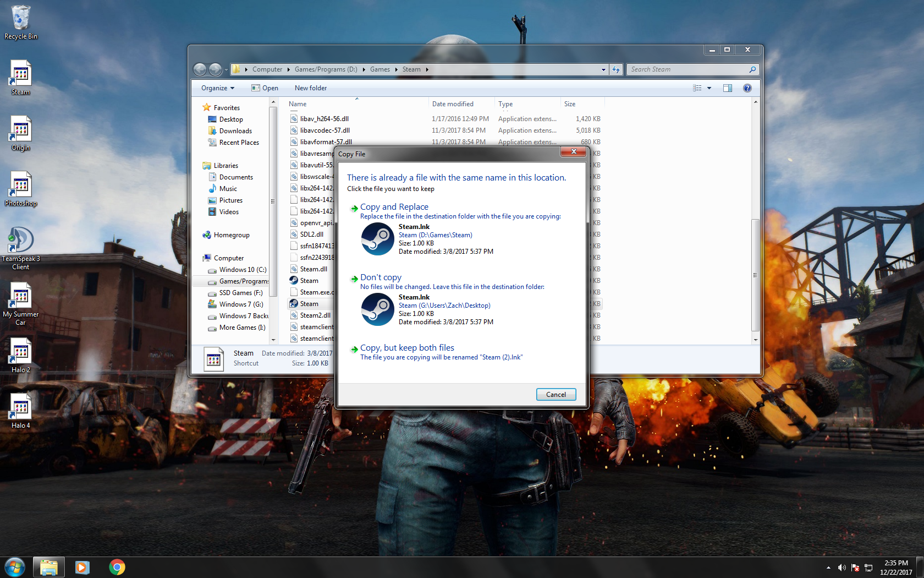Open My Summer Car desktop shortcut
Image resolution: width=924 pixels, height=578 pixels.
(x=21, y=304)
